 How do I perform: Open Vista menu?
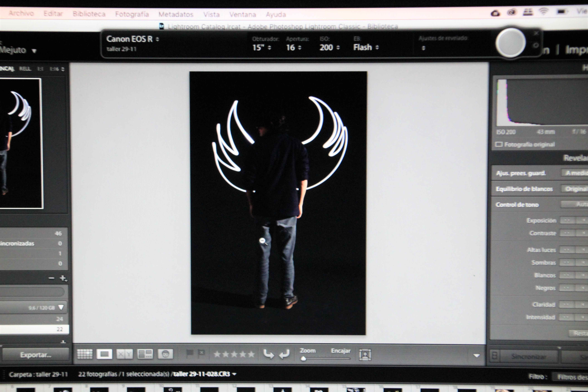pyautogui.click(x=212, y=15)
